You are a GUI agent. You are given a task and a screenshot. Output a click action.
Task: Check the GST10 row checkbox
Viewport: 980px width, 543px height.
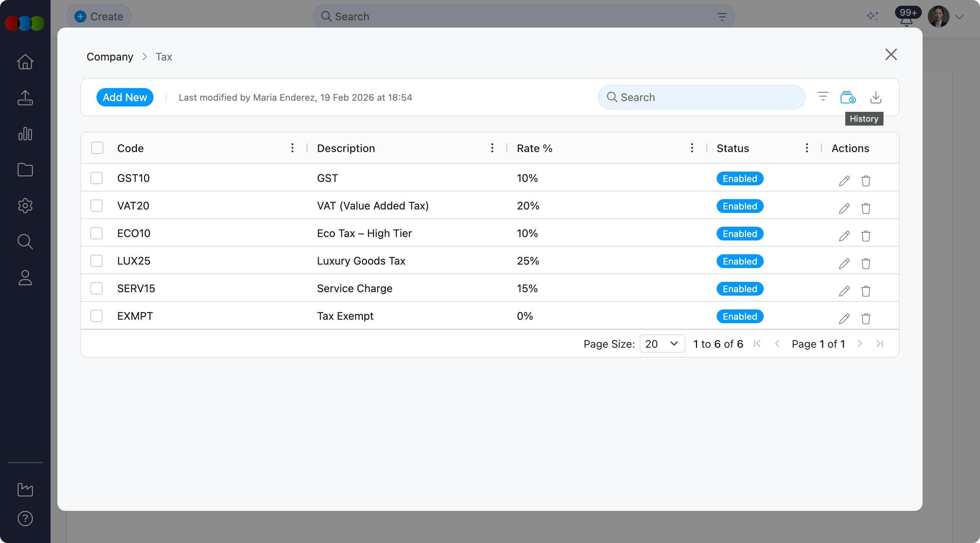(96, 178)
